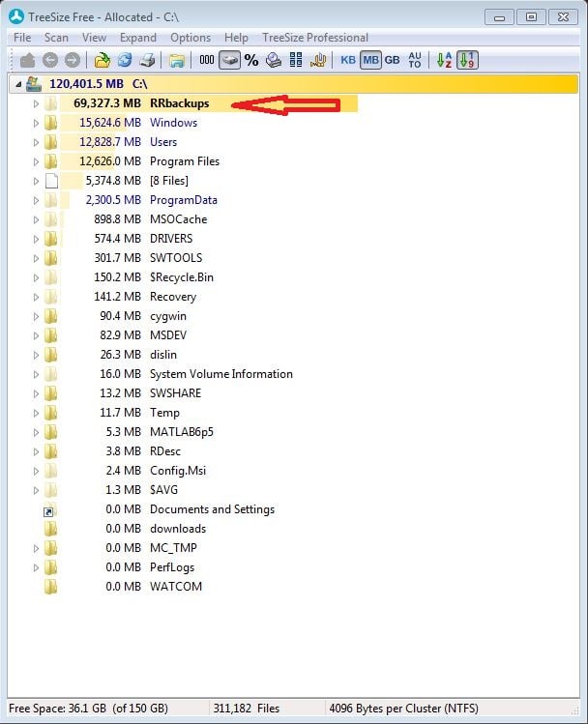Show file count with the 000 icon
The height and width of the screenshot is (724, 588).
pyautogui.click(x=206, y=60)
